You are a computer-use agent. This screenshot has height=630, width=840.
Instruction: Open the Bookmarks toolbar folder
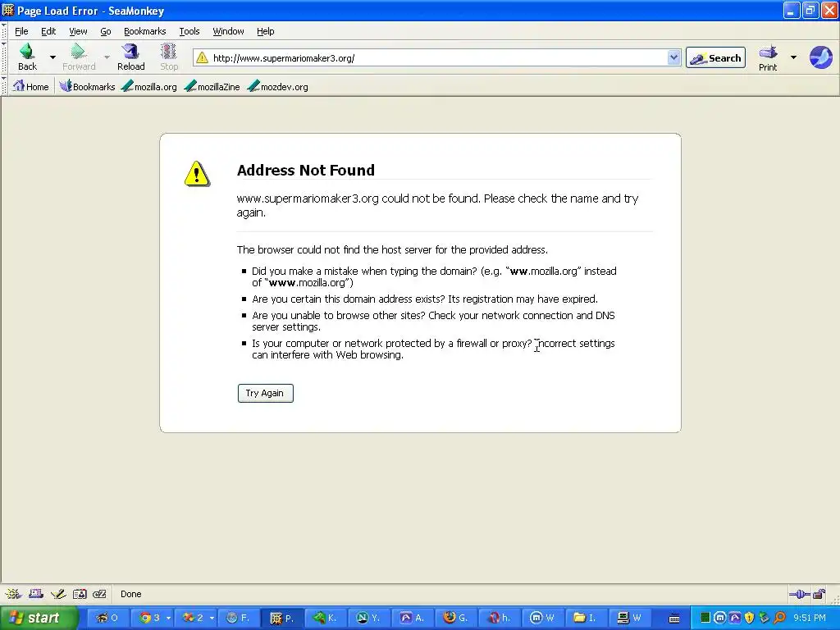87,86
